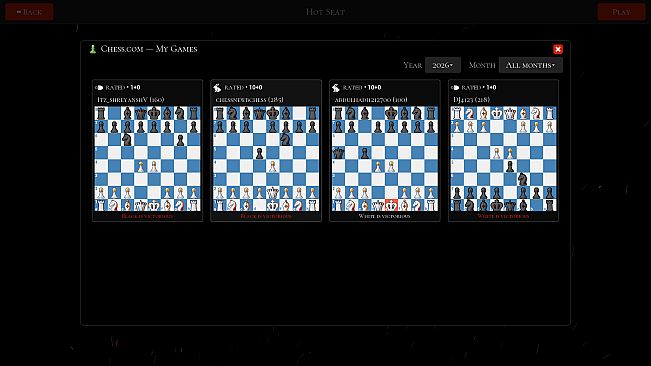Viewport: 651px width, 366px height.
Task: Click the bullet icon on DJ4123 card
Action: click(455, 88)
